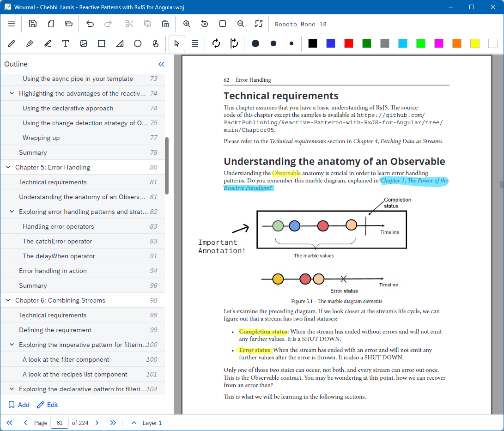Select the Rectangle shape tool
This screenshot has height=431, width=504.
click(102, 43)
